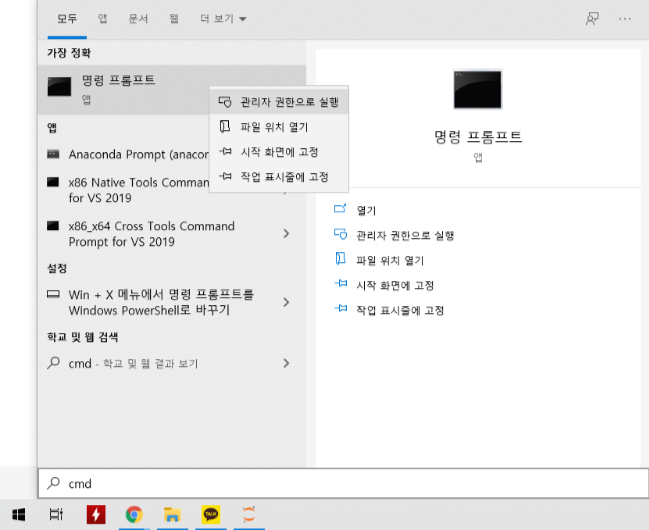
Task: Click 열기 in the preview pane
Action: click(x=366, y=210)
